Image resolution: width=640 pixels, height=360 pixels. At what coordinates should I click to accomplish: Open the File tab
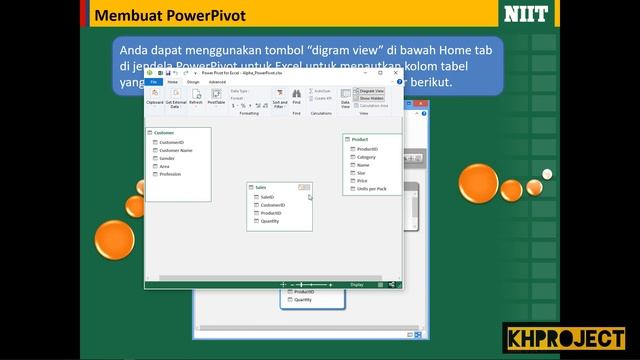(x=154, y=82)
